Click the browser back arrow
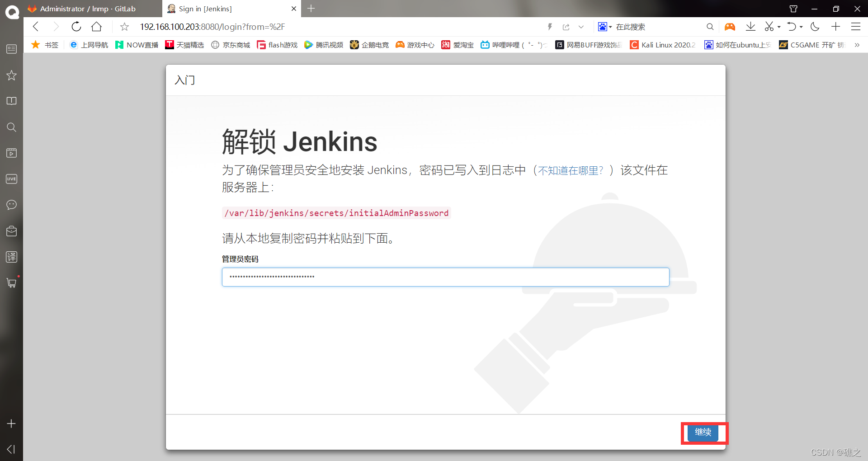This screenshot has width=868, height=461. 36,27
